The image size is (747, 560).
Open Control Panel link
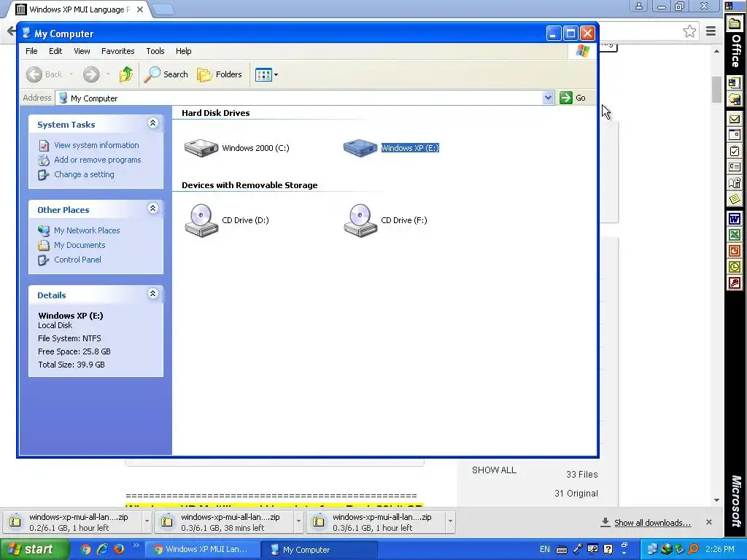click(77, 260)
